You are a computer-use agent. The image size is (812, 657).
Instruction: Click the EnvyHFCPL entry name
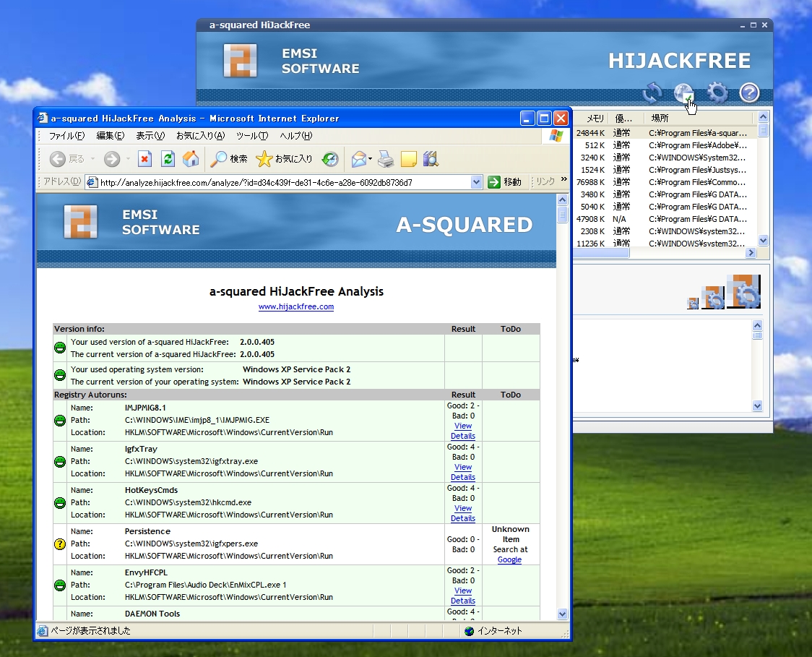[x=146, y=572]
